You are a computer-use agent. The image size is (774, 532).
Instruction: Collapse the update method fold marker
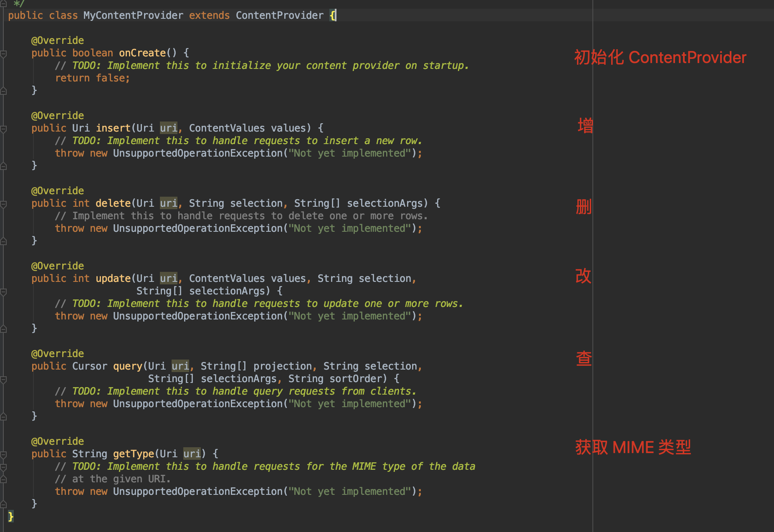3,292
